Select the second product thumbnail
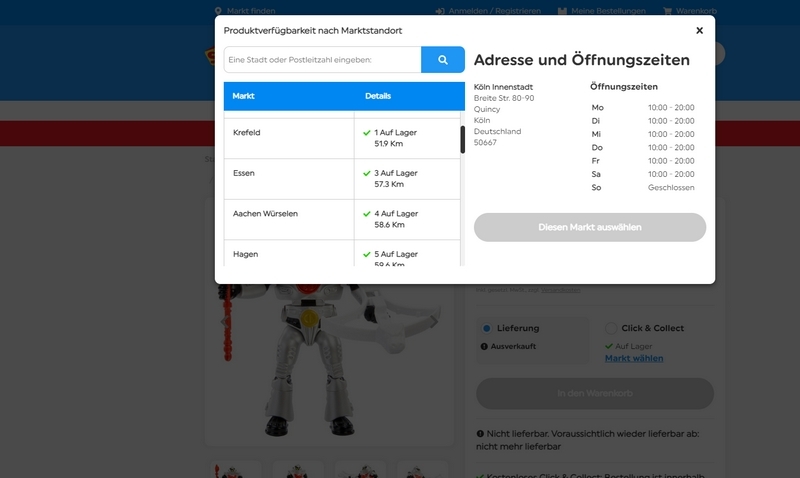The height and width of the screenshot is (478, 800). (298, 470)
